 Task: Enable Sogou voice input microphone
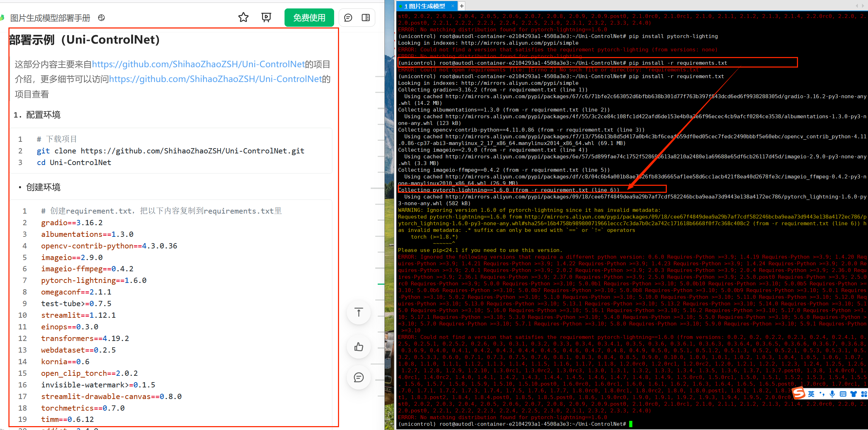[x=832, y=394]
